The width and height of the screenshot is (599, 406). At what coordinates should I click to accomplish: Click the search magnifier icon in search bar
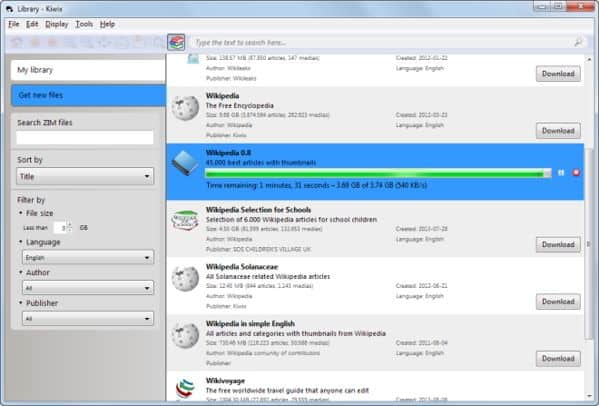pos(578,42)
